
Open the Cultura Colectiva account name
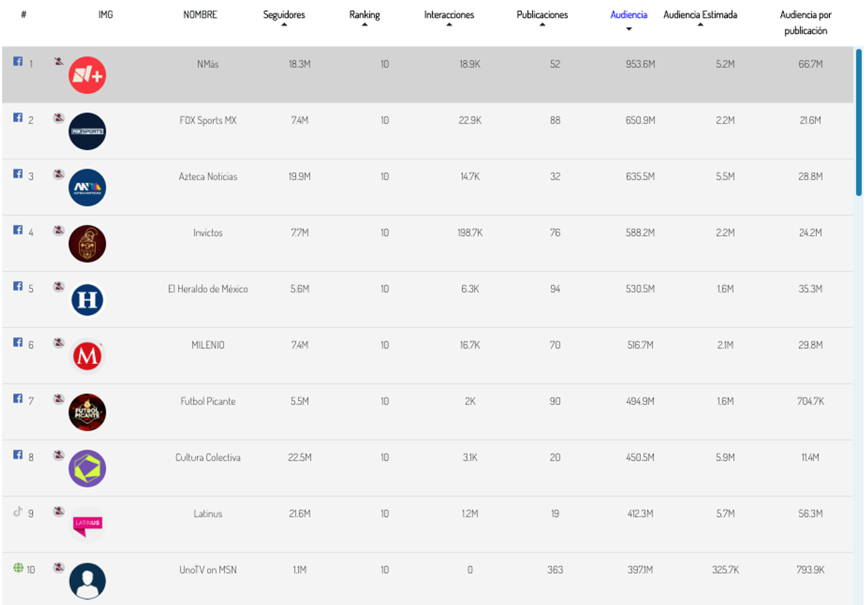point(208,457)
